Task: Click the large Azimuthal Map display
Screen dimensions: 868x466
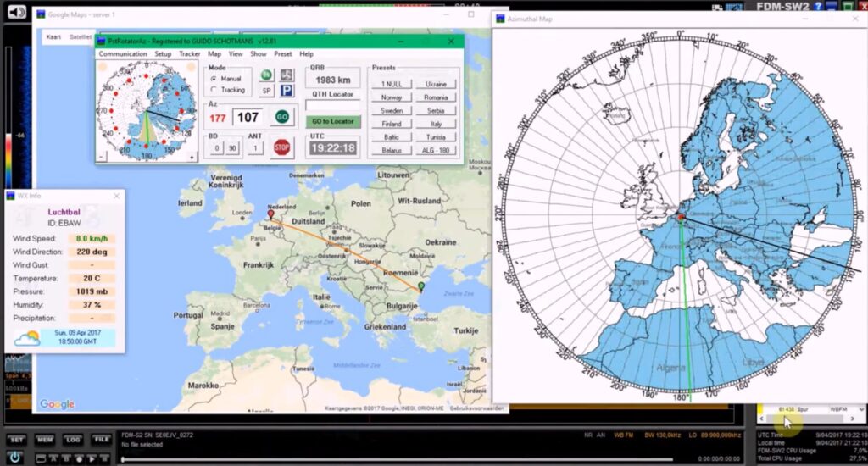Action: point(681,214)
